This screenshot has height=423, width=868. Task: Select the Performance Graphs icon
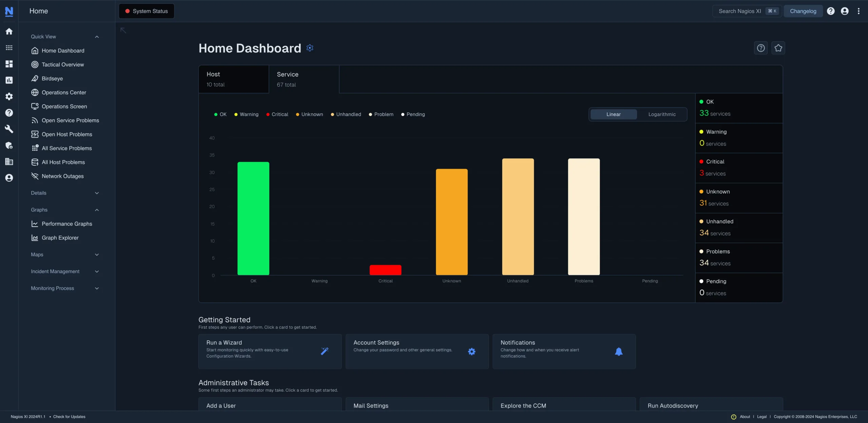(x=34, y=224)
